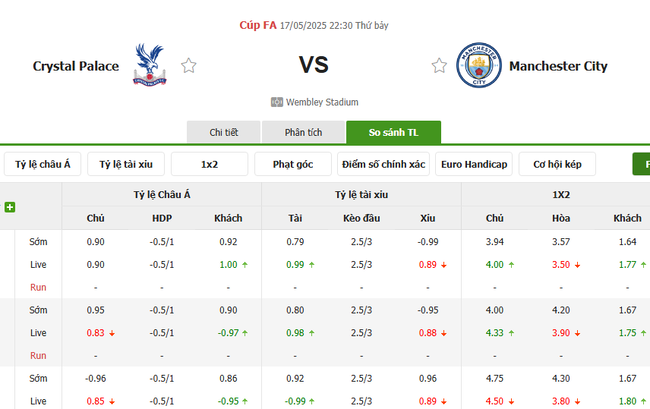Click the green plus expand icon
Screen dimensions: 650x409
pos(10,207)
